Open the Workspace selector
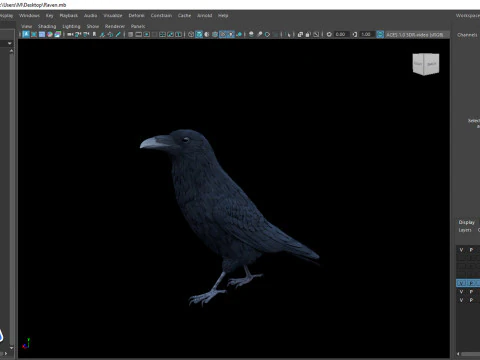480x360 pixels. 468,15
